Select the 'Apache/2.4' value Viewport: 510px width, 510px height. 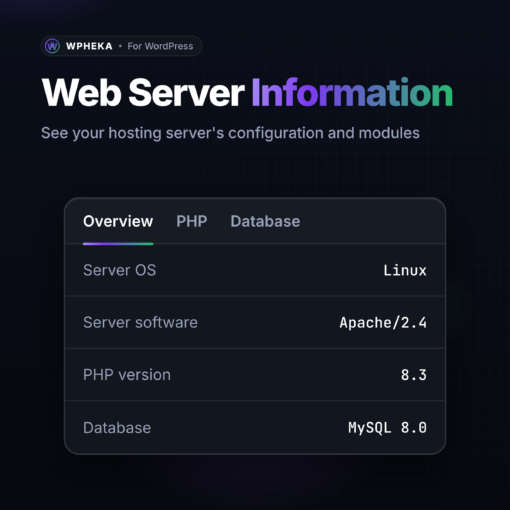coord(383,323)
